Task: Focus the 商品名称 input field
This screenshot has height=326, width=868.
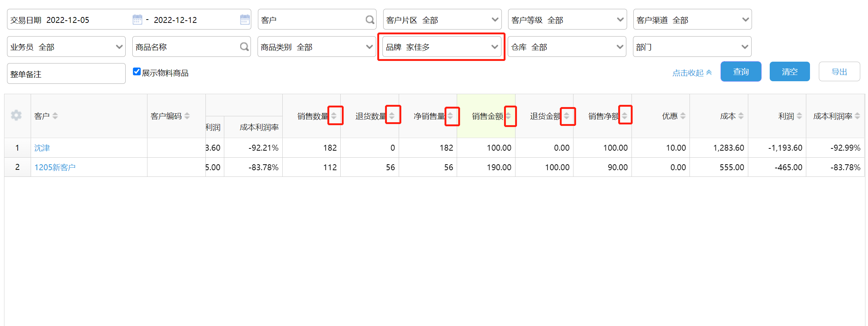Action: (191, 47)
